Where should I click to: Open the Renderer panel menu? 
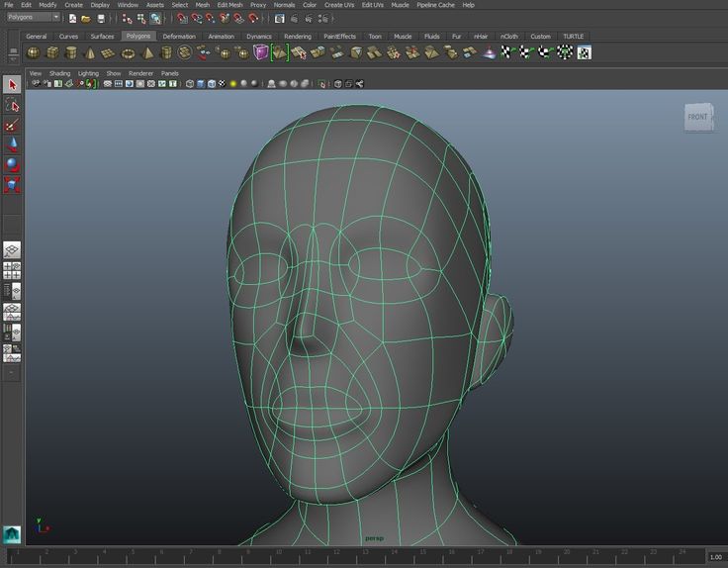pyautogui.click(x=140, y=73)
